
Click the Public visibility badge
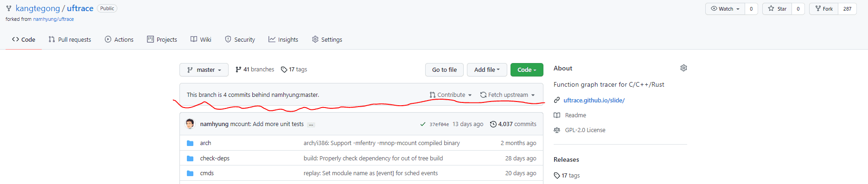(107, 8)
